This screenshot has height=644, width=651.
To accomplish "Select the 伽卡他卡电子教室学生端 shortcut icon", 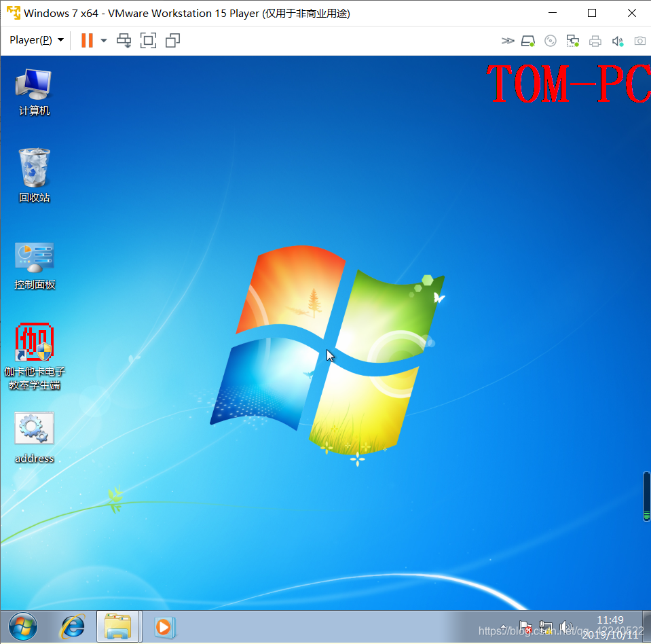I will (35, 357).
